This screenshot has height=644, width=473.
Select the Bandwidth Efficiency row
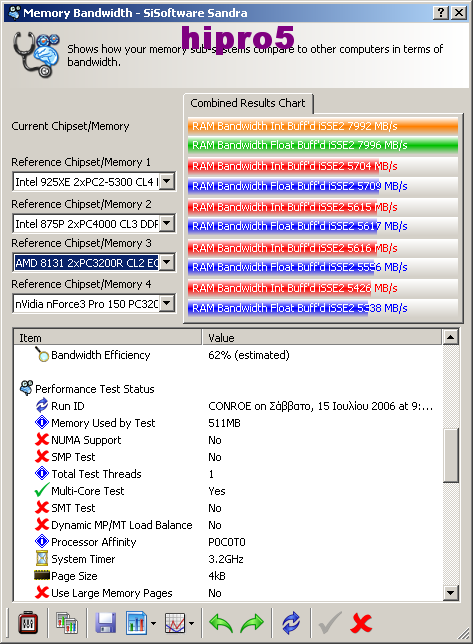click(228, 355)
